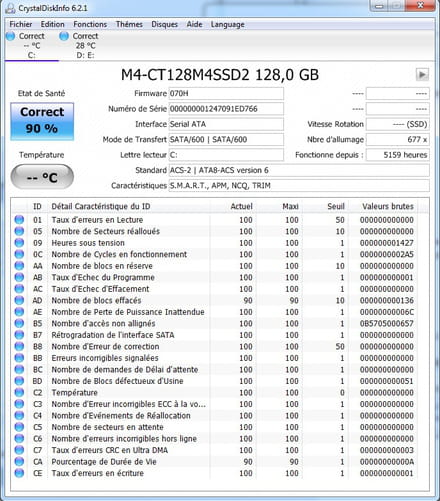Select disk C: tab with Correct status

click(x=31, y=46)
